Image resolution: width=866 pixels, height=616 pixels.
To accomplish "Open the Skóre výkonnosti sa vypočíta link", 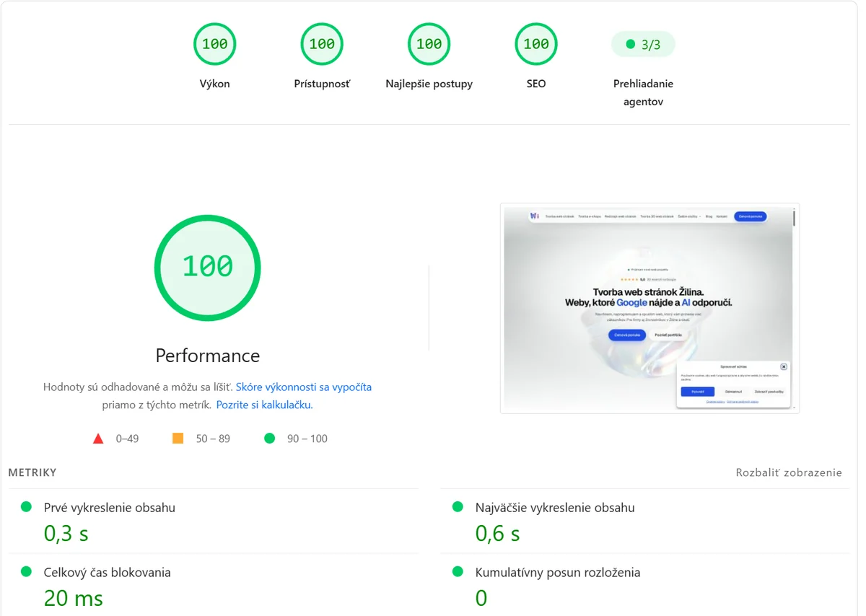I will 304,387.
